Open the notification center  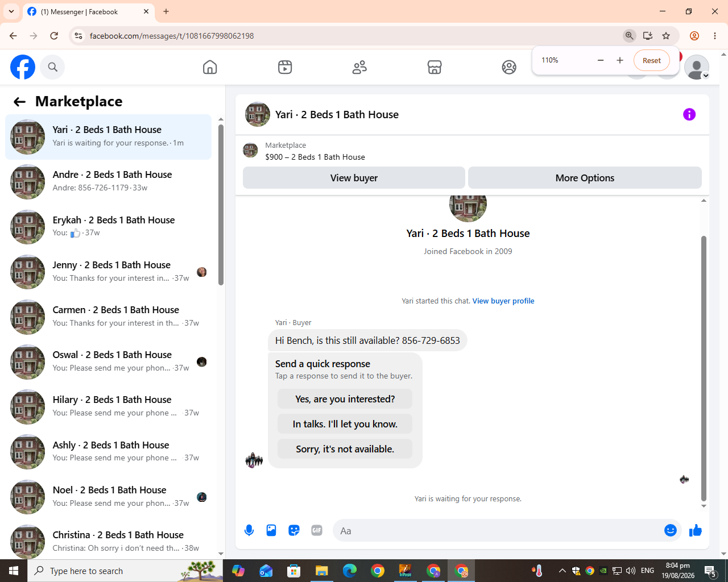pyautogui.click(x=710, y=571)
